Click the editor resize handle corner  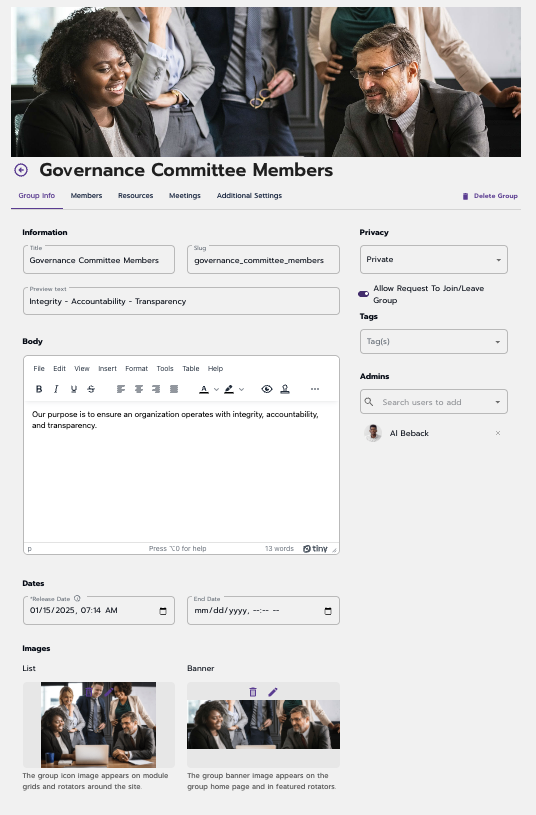coord(334,549)
